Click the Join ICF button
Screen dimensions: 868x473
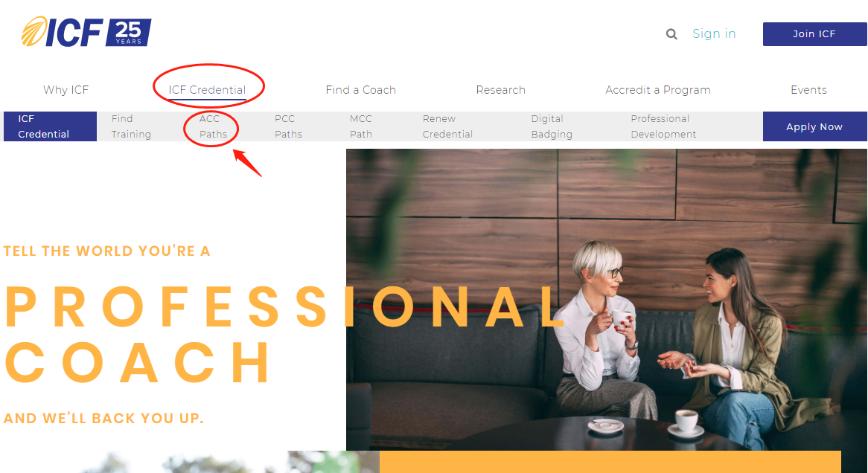[x=814, y=34]
